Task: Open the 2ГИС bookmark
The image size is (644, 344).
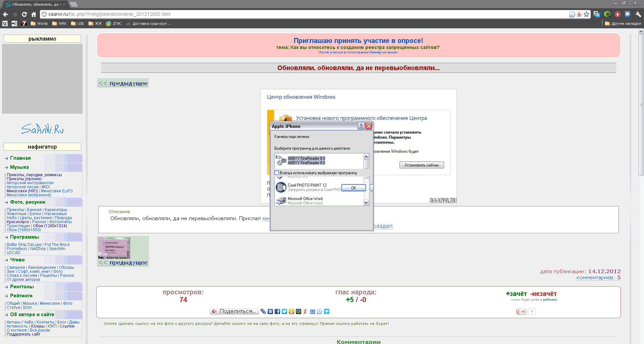Action: 114,23
